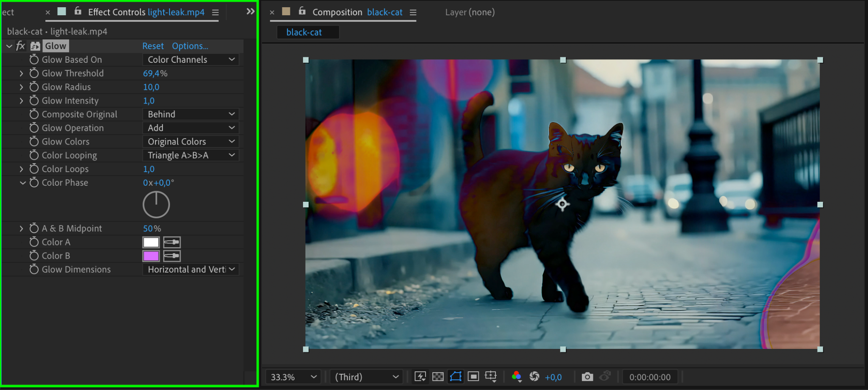Viewport: 868px width, 390px height.
Task: Open grid and guide options icon
Action: (491, 376)
